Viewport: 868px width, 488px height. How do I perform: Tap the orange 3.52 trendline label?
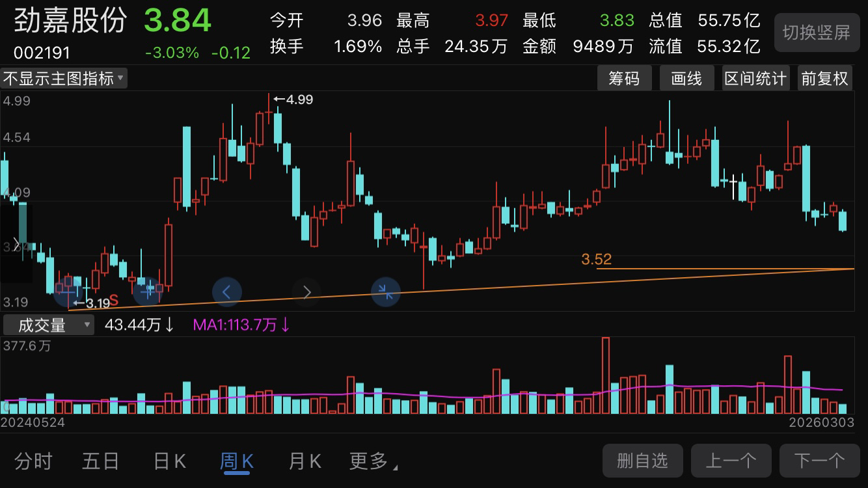click(597, 260)
